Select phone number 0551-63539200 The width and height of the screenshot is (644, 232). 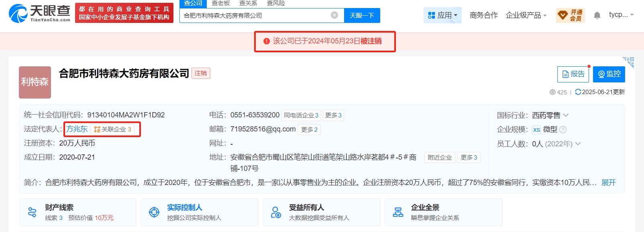(255, 115)
